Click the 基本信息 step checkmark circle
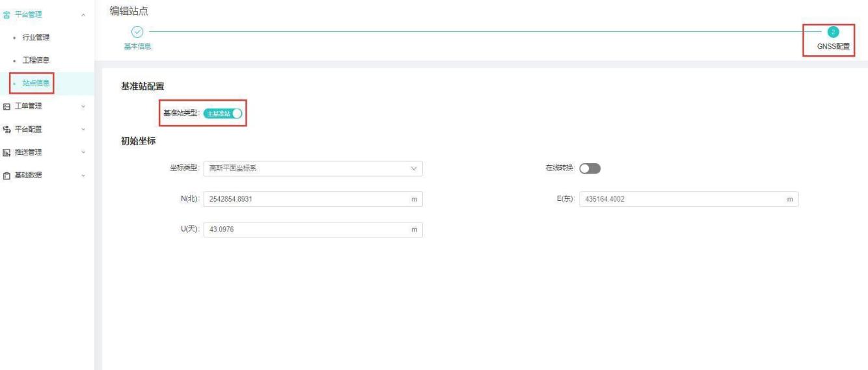This screenshot has width=868, height=370. tap(137, 31)
